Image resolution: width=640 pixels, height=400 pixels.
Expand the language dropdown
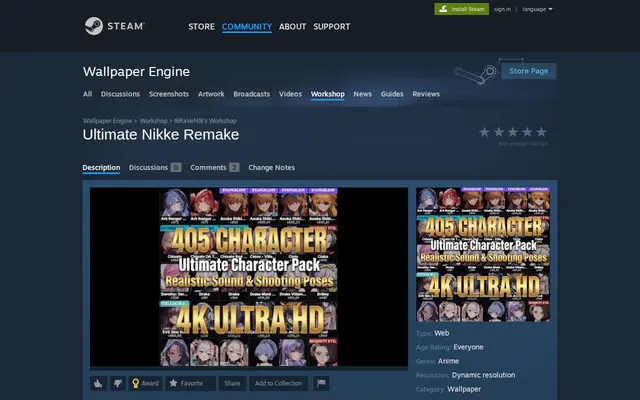[537, 9]
